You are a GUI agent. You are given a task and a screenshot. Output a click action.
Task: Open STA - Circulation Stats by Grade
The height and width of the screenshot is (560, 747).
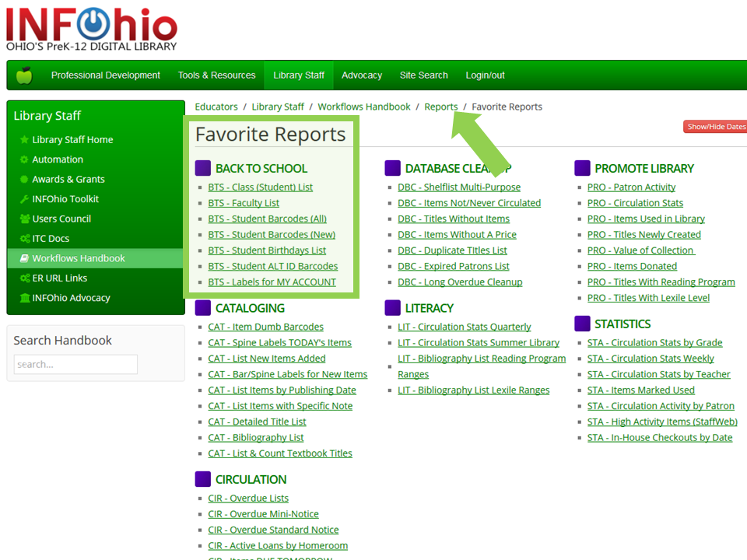click(x=655, y=342)
